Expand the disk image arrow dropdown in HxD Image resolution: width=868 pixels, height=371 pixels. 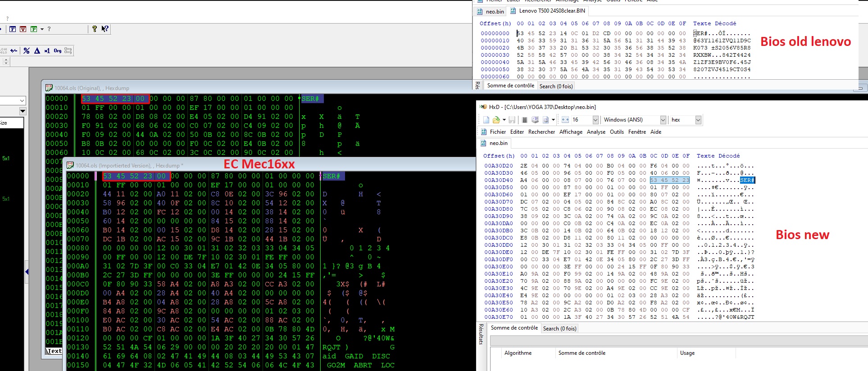click(553, 120)
